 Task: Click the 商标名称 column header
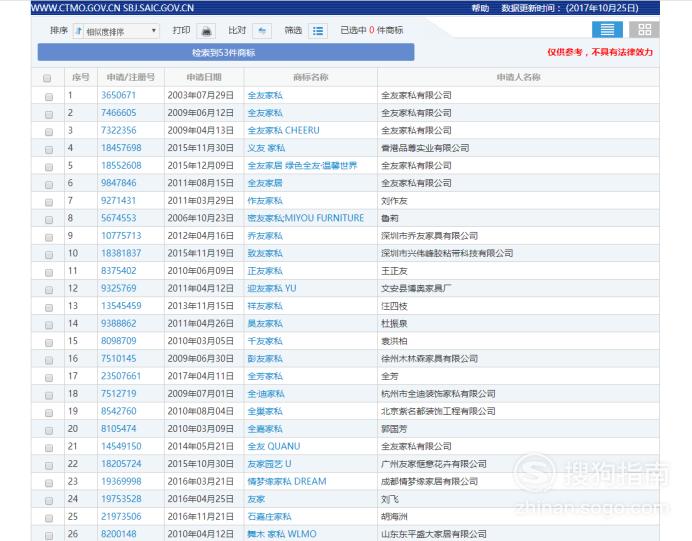pyautogui.click(x=311, y=77)
